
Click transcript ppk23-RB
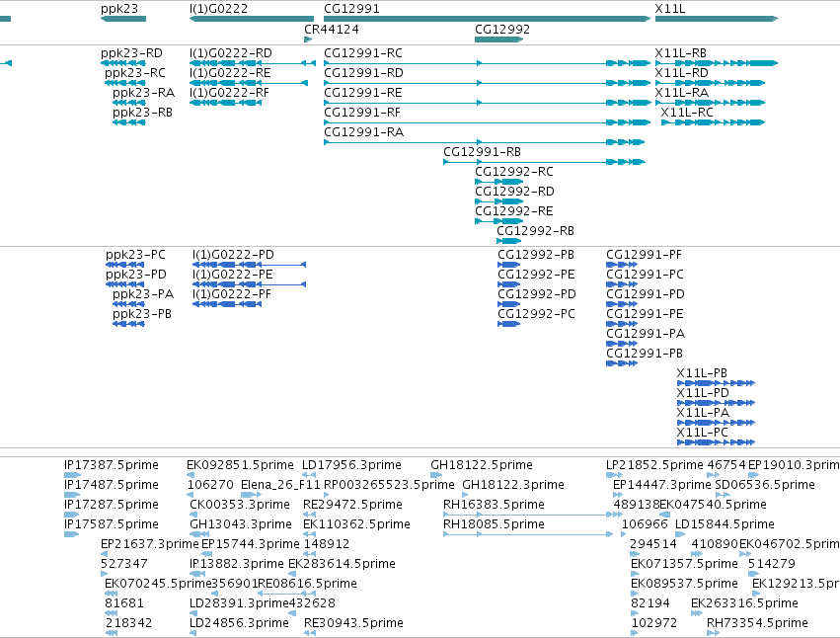point(129,122)
